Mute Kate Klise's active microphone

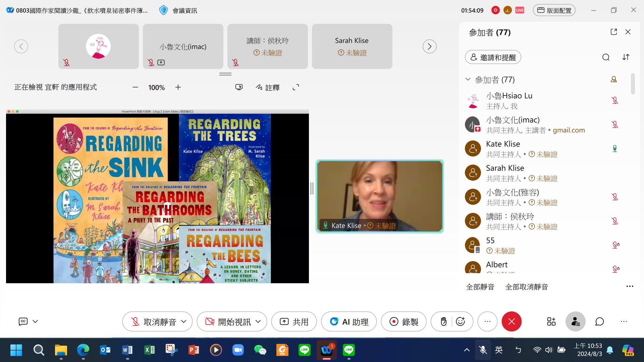pos(615,148)
